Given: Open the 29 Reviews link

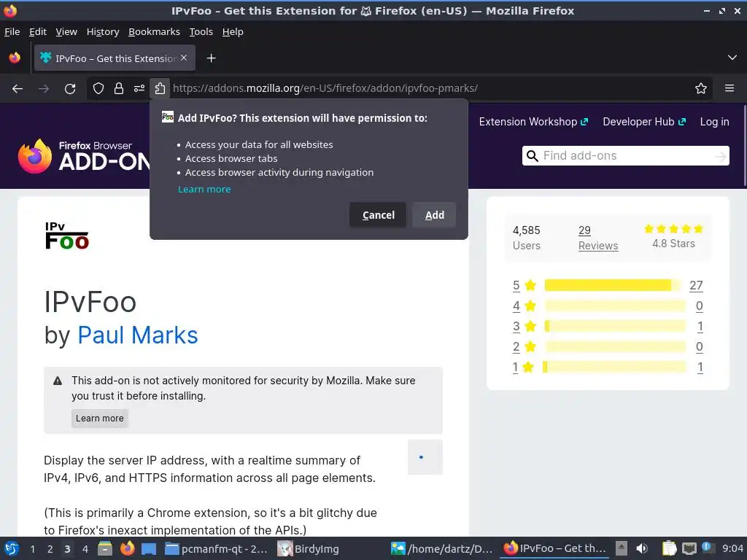Looking at the screenshot, I should pyautogui.click(x=598, y=238).
